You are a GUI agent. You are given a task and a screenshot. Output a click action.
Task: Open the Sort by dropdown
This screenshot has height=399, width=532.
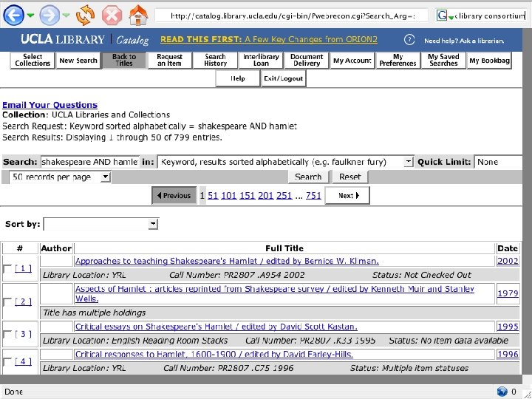point(101,224)
